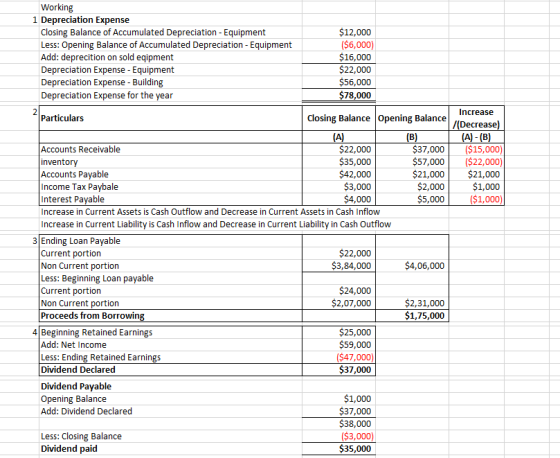Screen dimensions: 560x458
Task: Select the bold $78,000 total cell
Action: (355, 95)
